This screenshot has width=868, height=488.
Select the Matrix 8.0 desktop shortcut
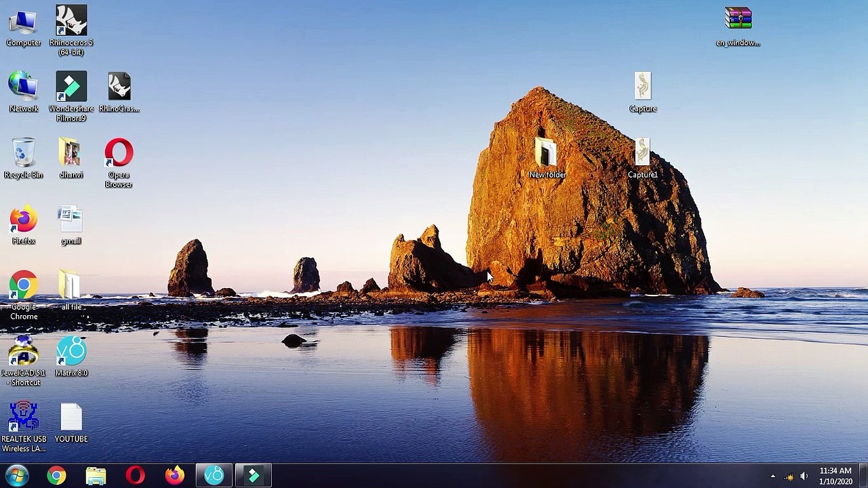pos(71,356)
